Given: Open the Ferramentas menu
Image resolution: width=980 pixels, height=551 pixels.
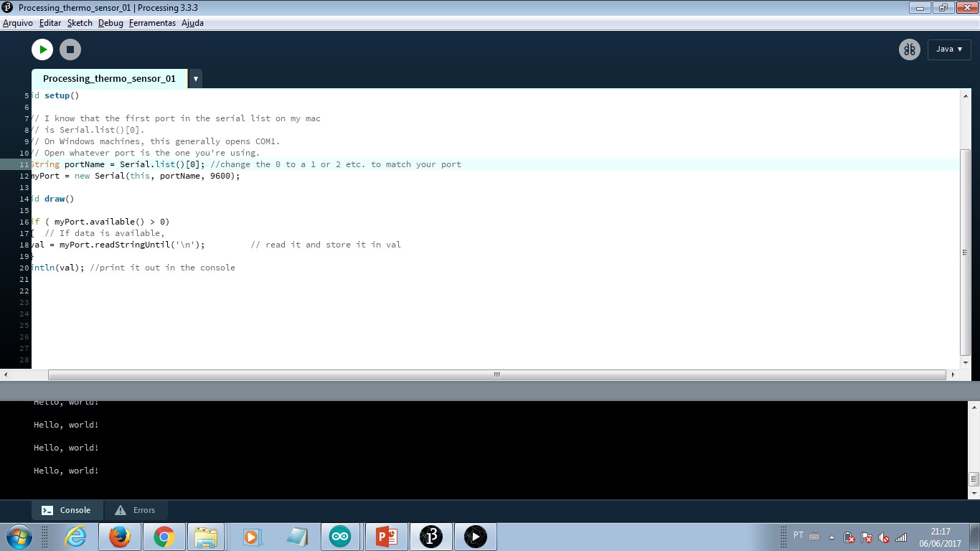Looking at the screenshot, I should tap(152, 23).
